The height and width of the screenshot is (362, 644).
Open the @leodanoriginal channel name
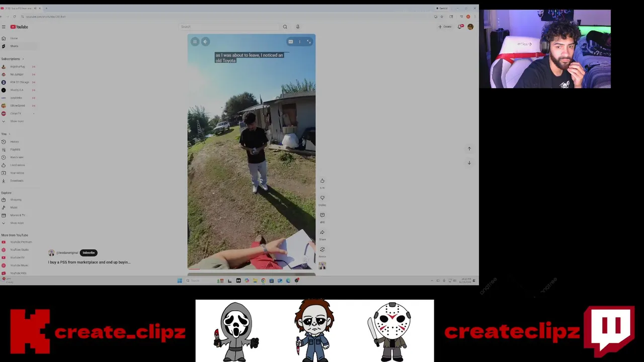coord(67,253)
